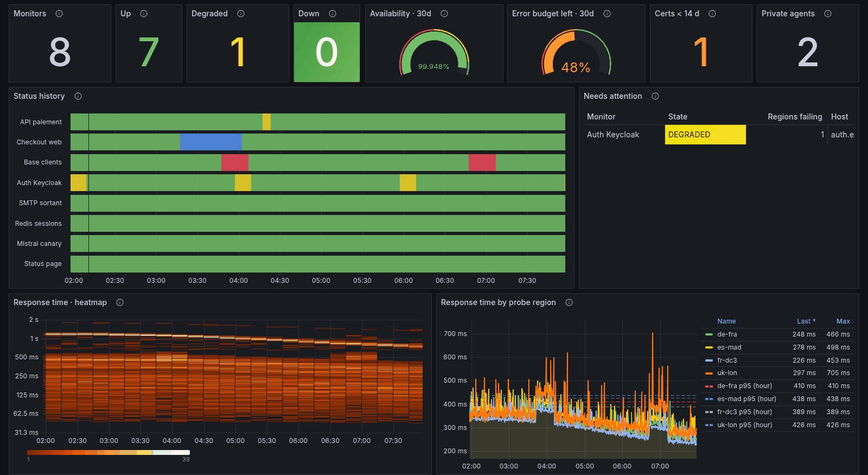The width and height of the screenshot is (868, 475).
Task: Click blue segment in Checkout web row
Action: [210, 142]
